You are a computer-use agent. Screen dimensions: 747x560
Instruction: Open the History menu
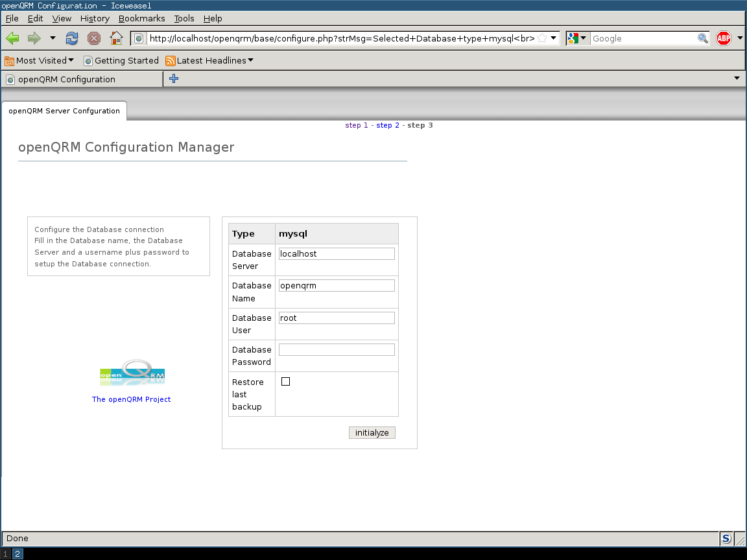(x=95, y=19)
